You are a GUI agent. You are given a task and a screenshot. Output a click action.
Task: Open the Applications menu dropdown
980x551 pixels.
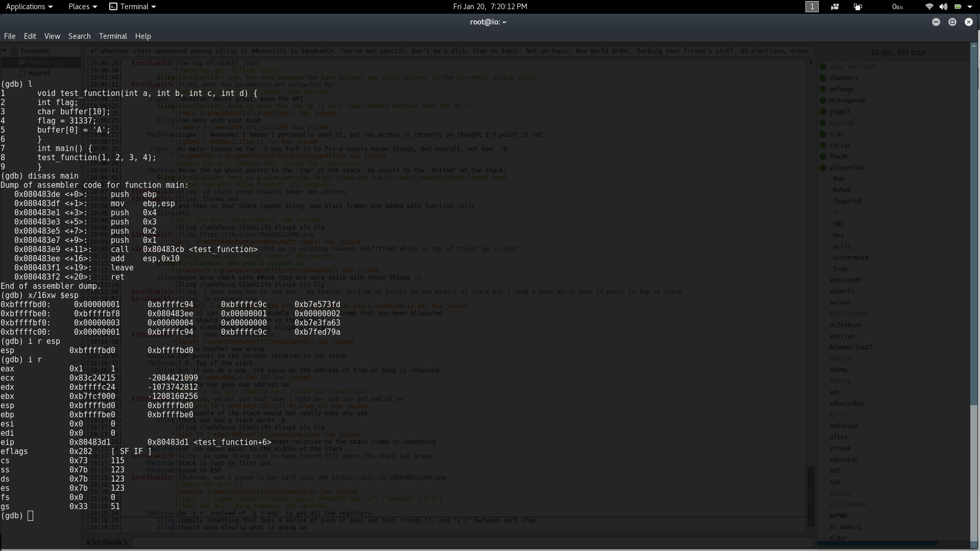[x=29, y=7]
